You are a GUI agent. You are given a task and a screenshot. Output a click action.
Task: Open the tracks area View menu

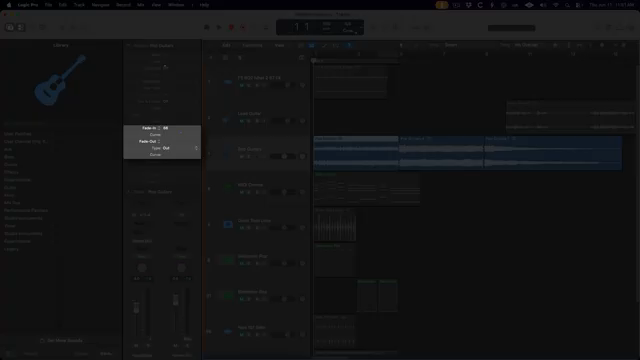[x=280, y=45]
